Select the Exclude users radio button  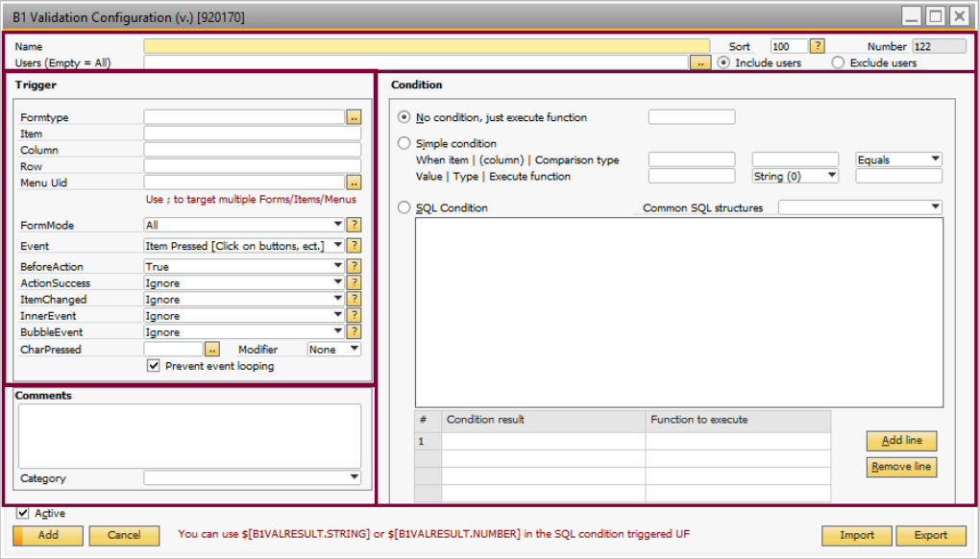pyautogui.click(x=838, y=62)
